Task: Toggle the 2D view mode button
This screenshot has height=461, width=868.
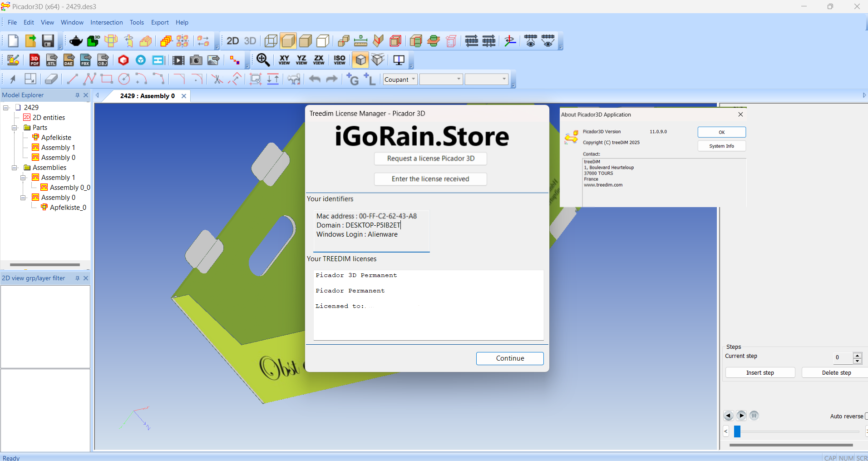Action: tap(232, 41)
